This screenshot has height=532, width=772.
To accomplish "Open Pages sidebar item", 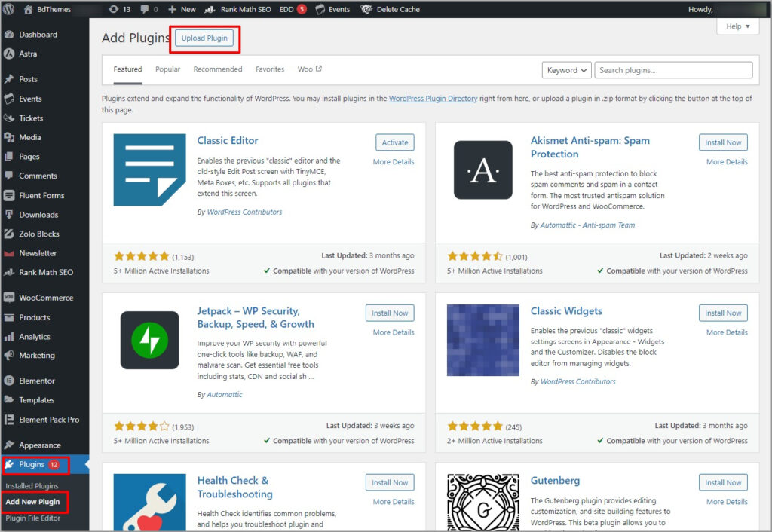I will 29,157.
